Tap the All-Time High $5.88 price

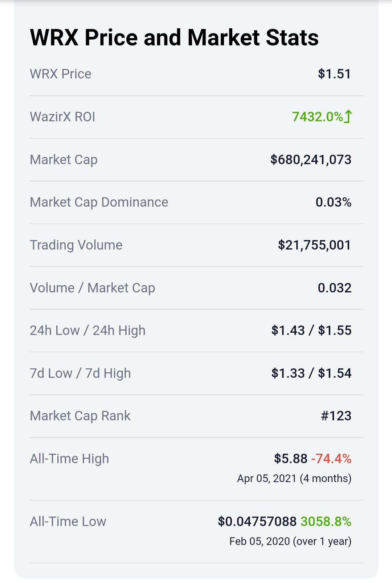coord(291,459)
